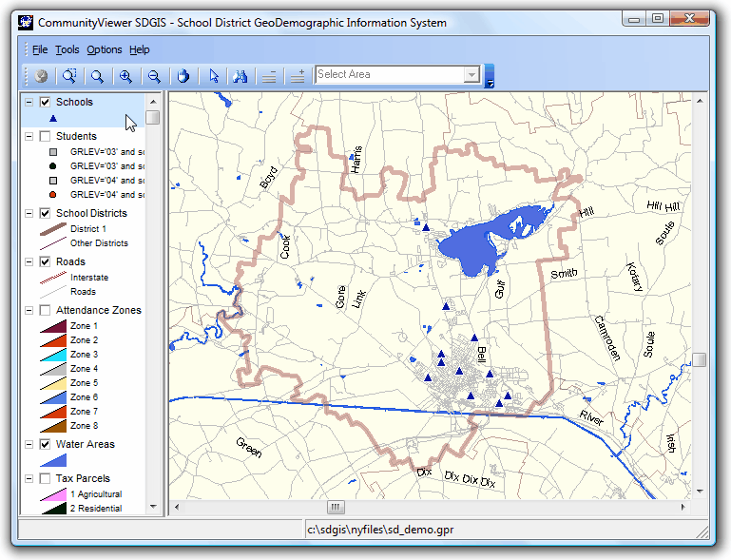
Task: Collapse the Roads legend group
Action: click(29, 261)
